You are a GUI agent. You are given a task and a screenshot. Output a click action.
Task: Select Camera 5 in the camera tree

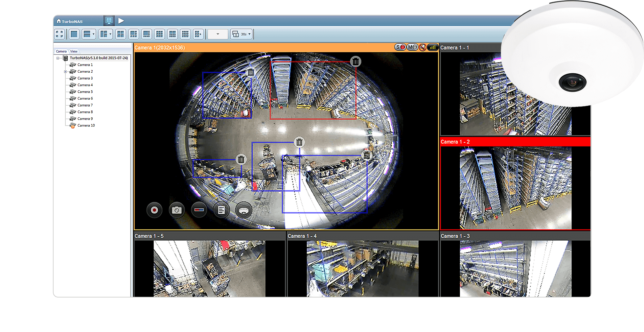click(x=85, y=92)
